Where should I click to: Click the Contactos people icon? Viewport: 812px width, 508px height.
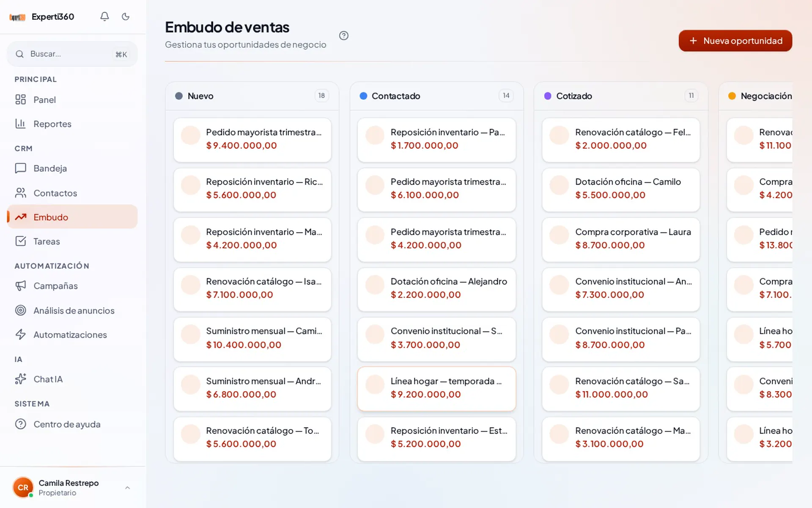[x=20, y=193]
